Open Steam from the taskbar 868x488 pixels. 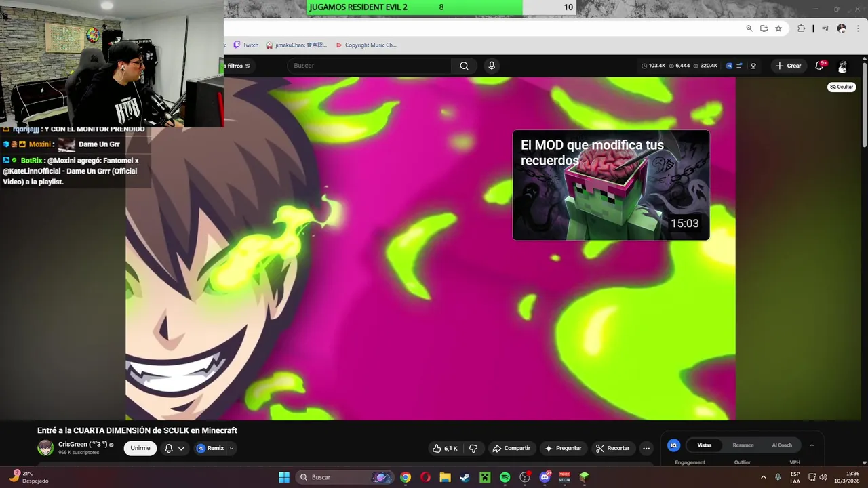pos(465,477)
